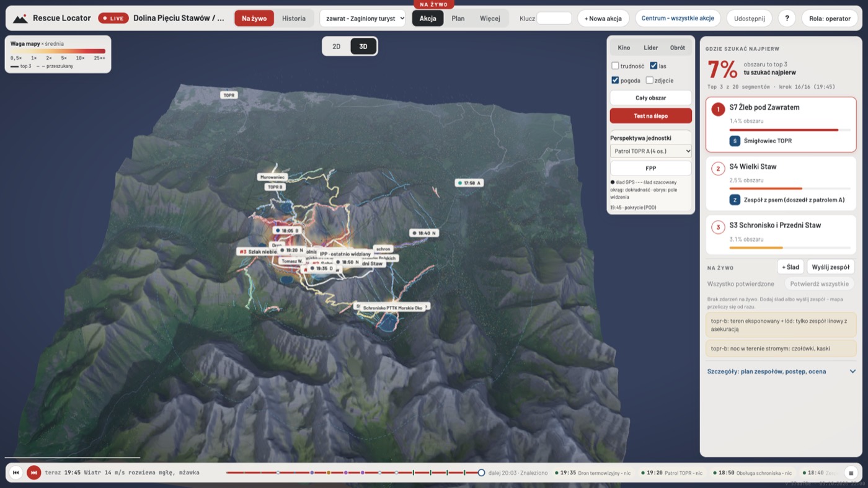Select the Lider camera mode
This screenshot has height=488, width=868.
pyautogui.click(x=651, y=48)
